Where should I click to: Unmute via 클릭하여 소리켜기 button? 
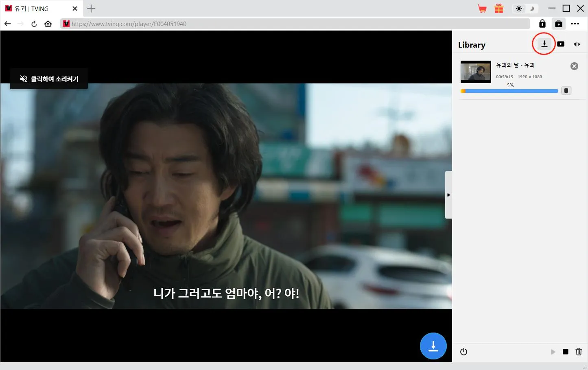point(49,79)
